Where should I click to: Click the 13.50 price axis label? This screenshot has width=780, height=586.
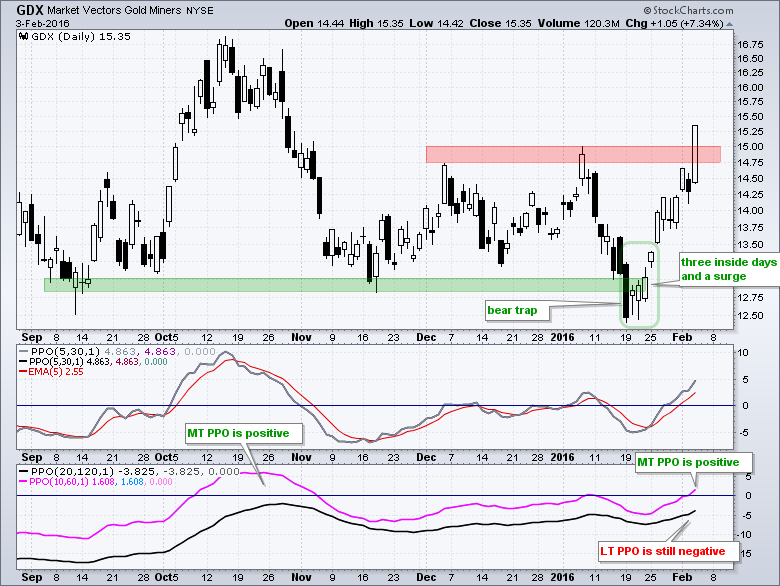750,245
